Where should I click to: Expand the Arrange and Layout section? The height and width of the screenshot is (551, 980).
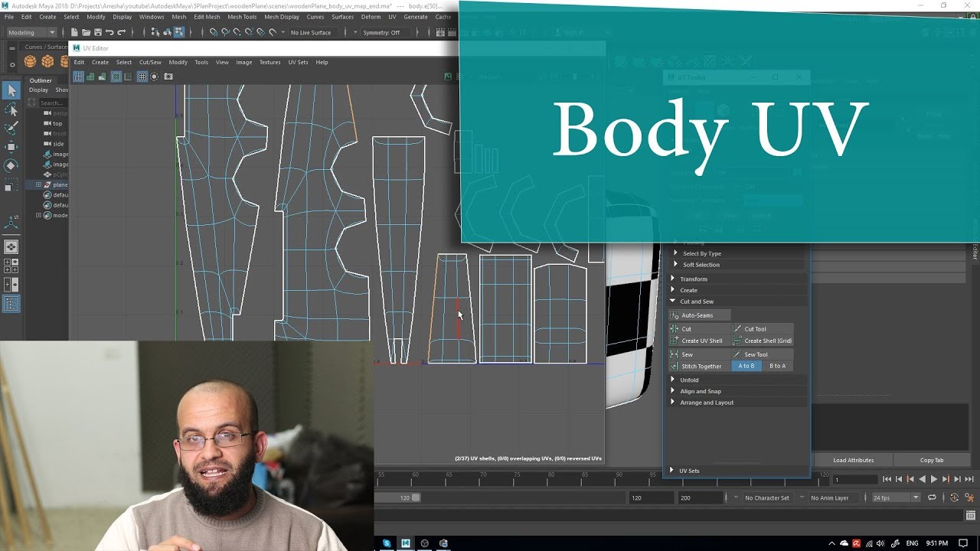tap(737, 403)
